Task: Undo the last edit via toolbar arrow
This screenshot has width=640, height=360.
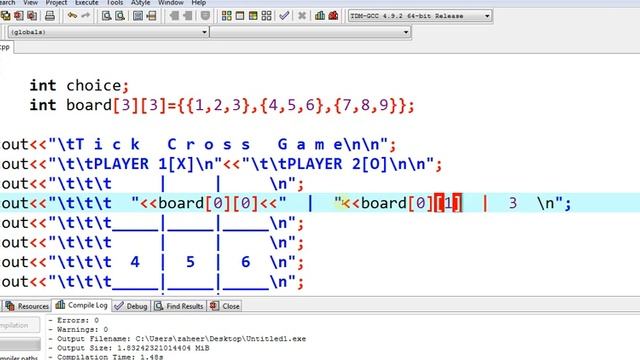Action: click(x=73, y=16)
